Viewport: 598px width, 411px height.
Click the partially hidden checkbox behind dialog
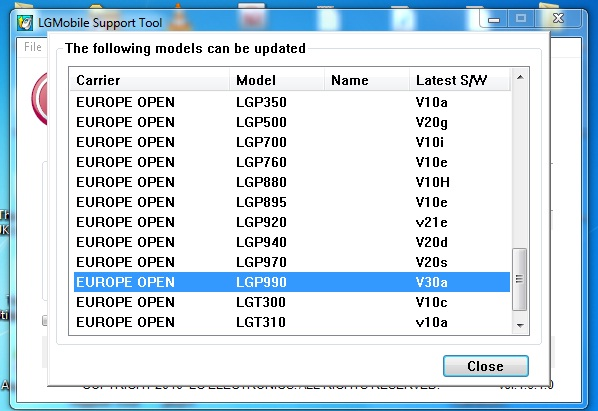coord(45,321)
